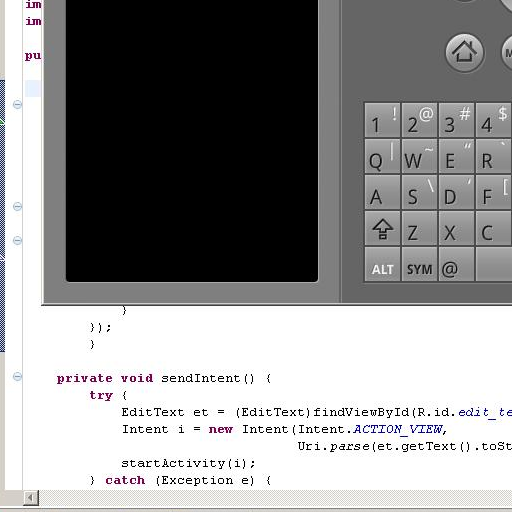Tap the A key on emulator keyboard
Viewport: 512px width, 512px height.
coord(382,192)
